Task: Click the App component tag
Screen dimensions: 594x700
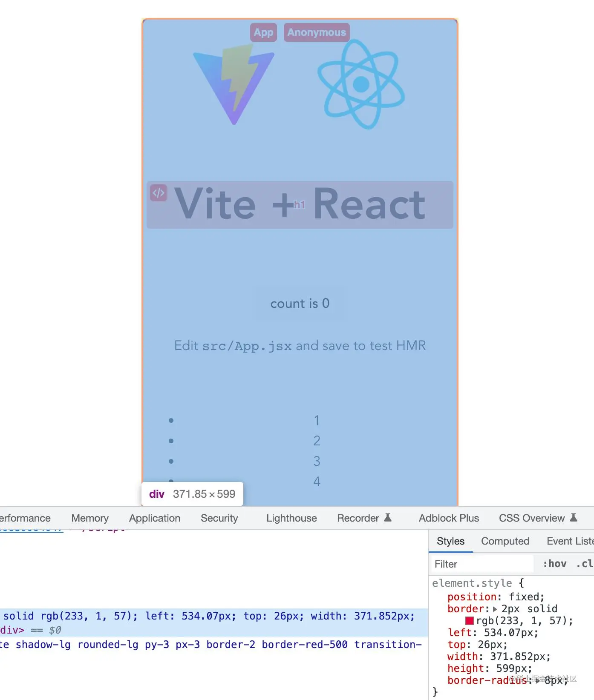Action: pyautogui.click(x=263, y=32)
